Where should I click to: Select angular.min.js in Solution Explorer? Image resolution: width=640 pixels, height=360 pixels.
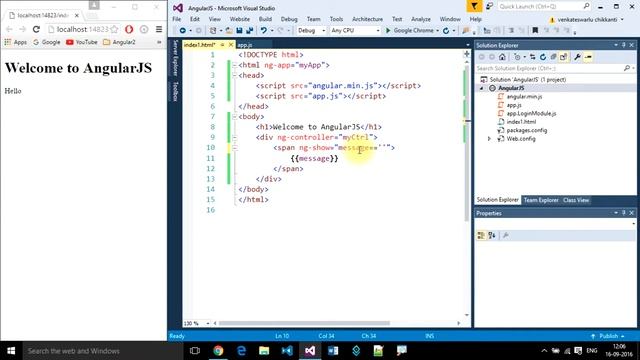click(524, 97)
